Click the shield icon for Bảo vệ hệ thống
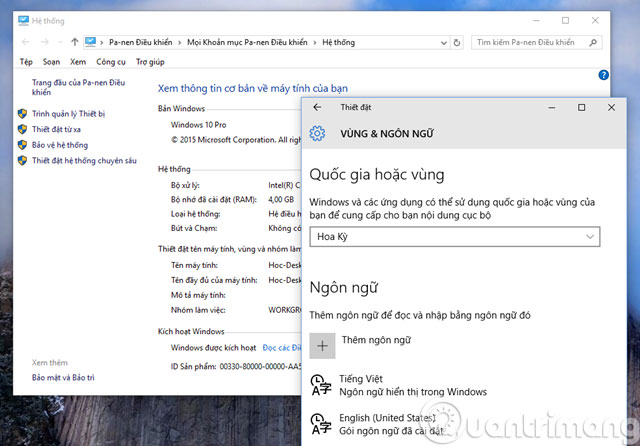Viewport: 640px width, 446px height. (22, 145)
